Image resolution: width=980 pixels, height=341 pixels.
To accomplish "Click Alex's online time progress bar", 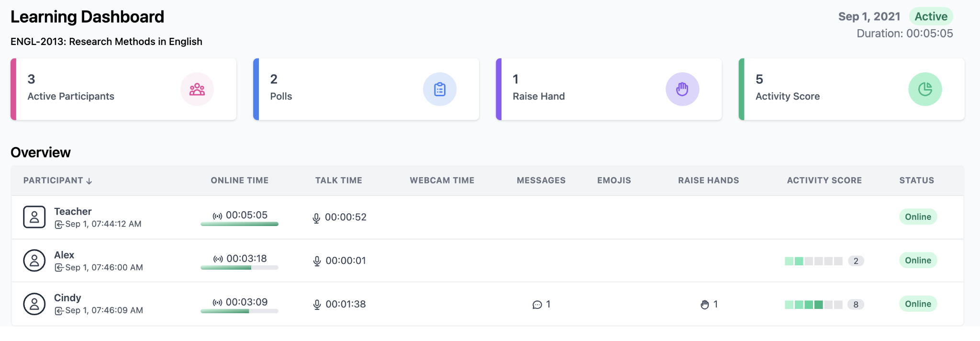I will 239,268.
